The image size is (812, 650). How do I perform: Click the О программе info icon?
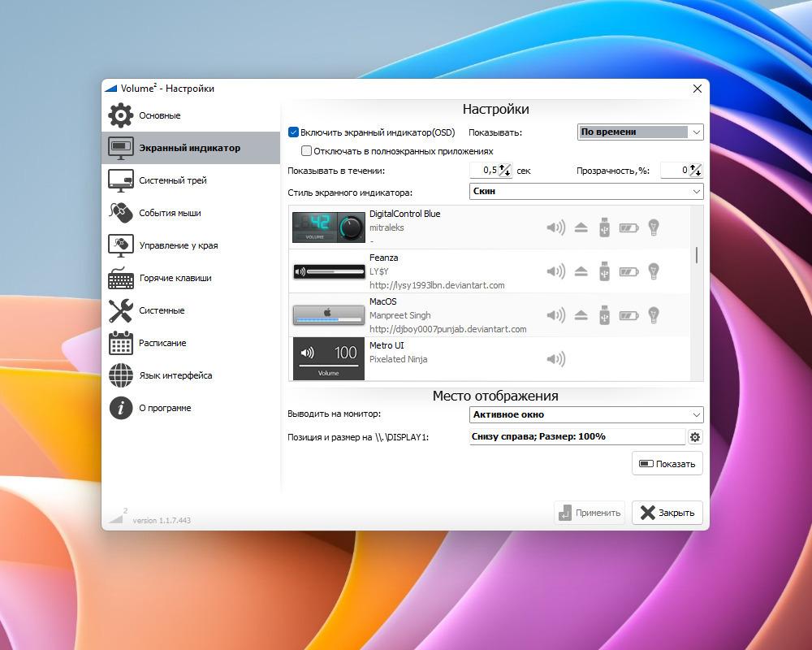(121, 408)
